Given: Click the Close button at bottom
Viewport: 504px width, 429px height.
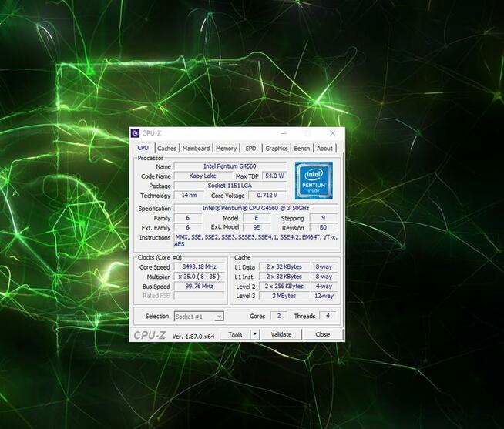Looking at the screenshot, I should tap(323, 334).
